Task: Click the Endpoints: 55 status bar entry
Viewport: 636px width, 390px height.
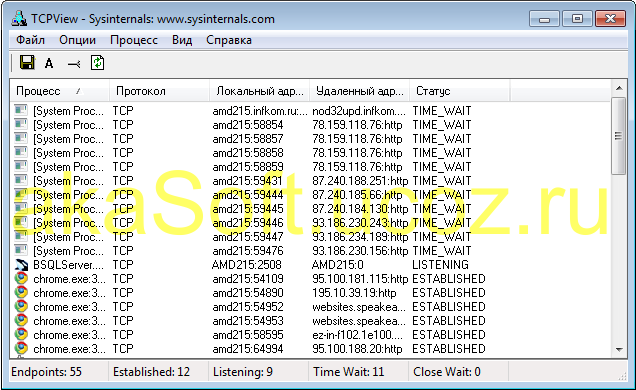Action: pos(47,372)
